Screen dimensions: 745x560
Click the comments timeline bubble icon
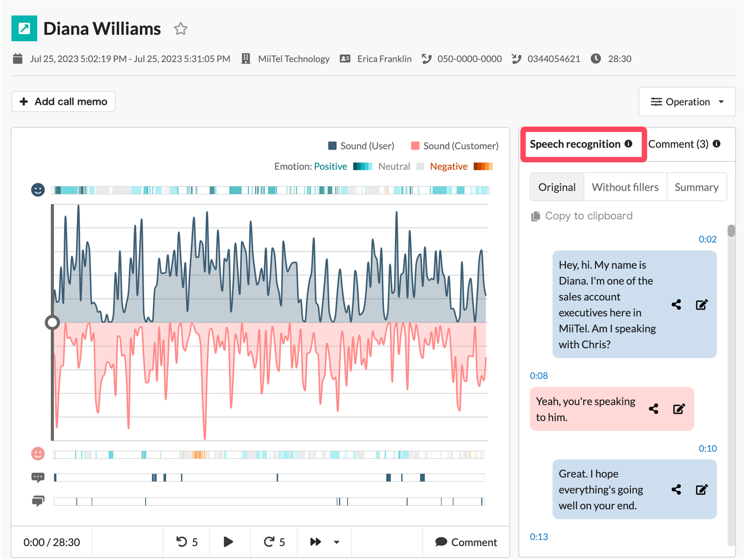click(x=38, y=501)
